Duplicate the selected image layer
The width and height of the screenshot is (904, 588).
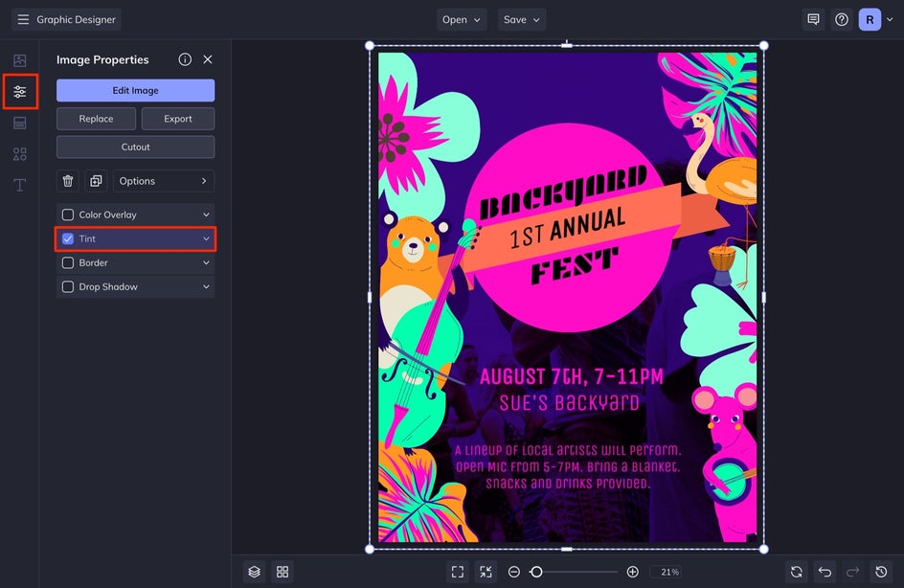(96, 181)
